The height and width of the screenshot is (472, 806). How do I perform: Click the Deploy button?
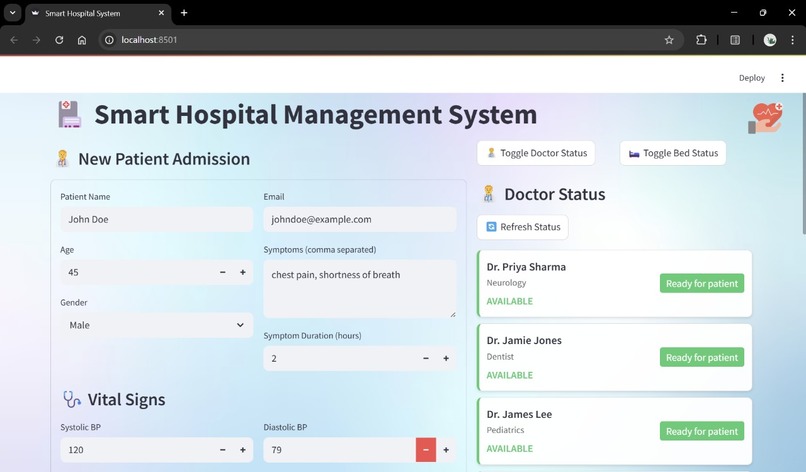pyautogui.click(x=752, y=78)
